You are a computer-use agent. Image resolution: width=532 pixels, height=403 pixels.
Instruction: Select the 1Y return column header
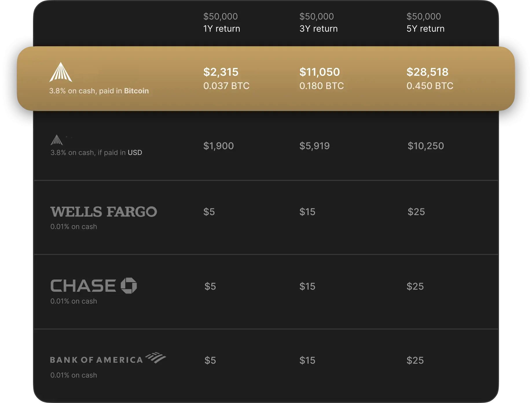click(x=221, y=29)
